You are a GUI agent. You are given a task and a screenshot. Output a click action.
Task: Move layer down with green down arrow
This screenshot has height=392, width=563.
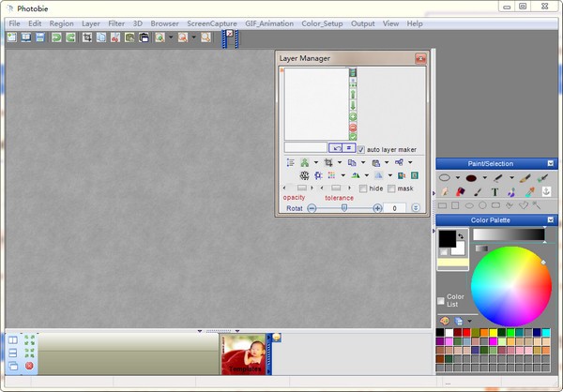353,106
